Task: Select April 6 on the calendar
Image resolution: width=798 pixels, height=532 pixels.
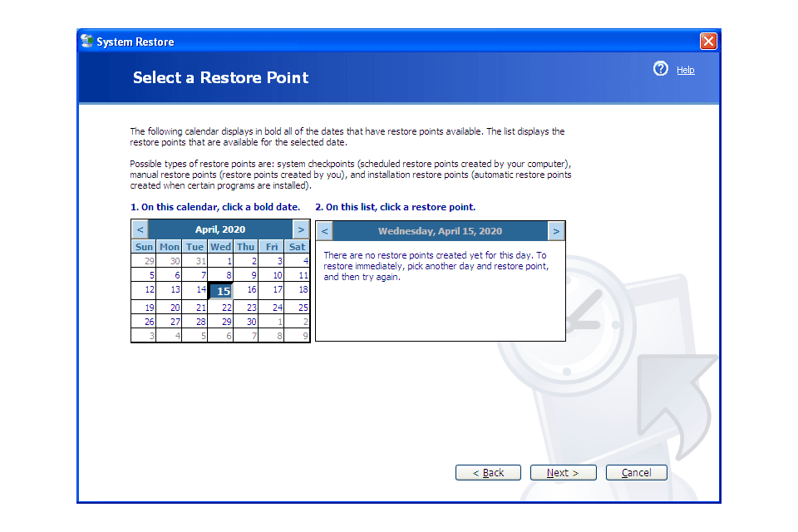Action: 170,275
